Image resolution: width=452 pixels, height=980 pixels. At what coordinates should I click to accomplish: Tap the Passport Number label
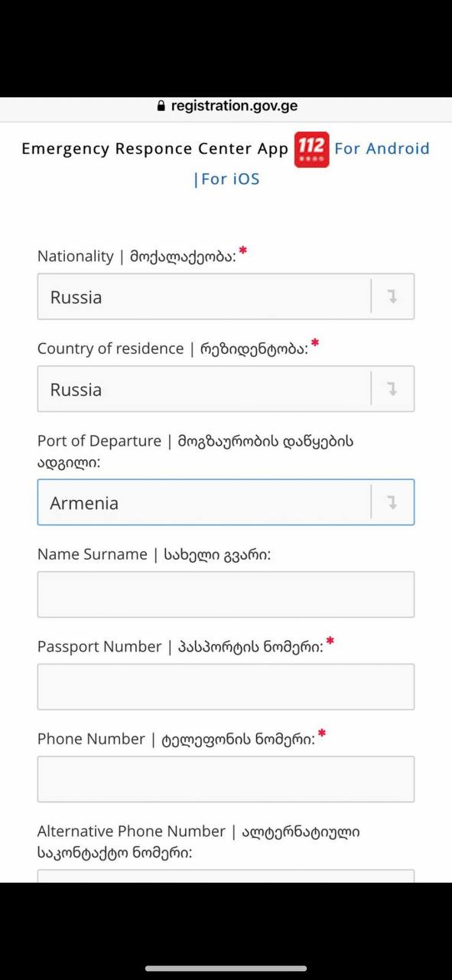(x=186, y=646)
